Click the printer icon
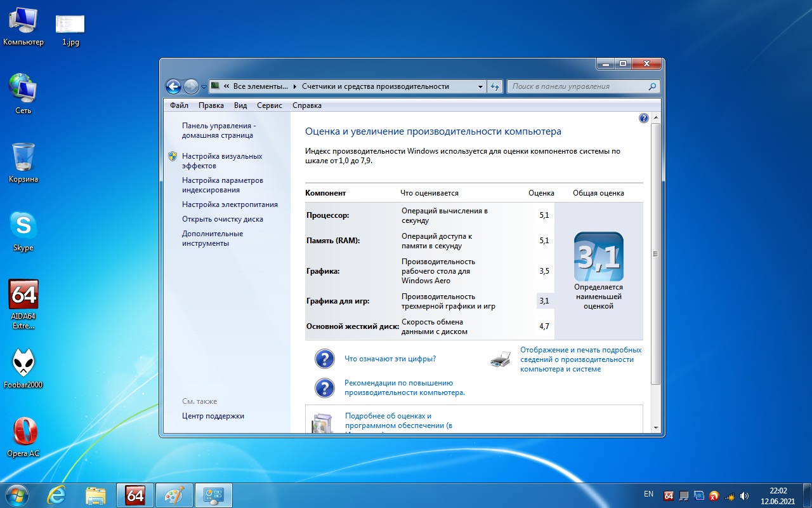The height and width of the screenshot is (508, 812). tap(501, 359)
